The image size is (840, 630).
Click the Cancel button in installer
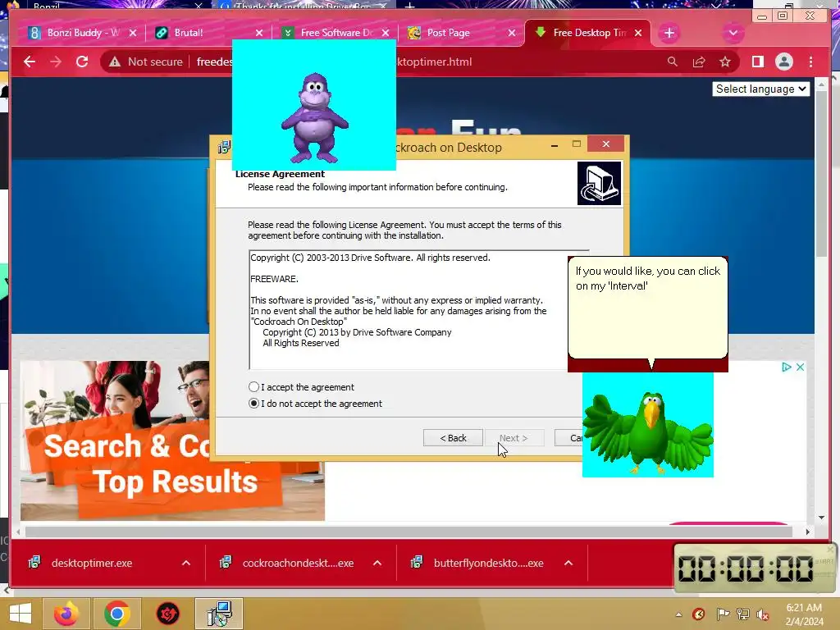point(569,438)
